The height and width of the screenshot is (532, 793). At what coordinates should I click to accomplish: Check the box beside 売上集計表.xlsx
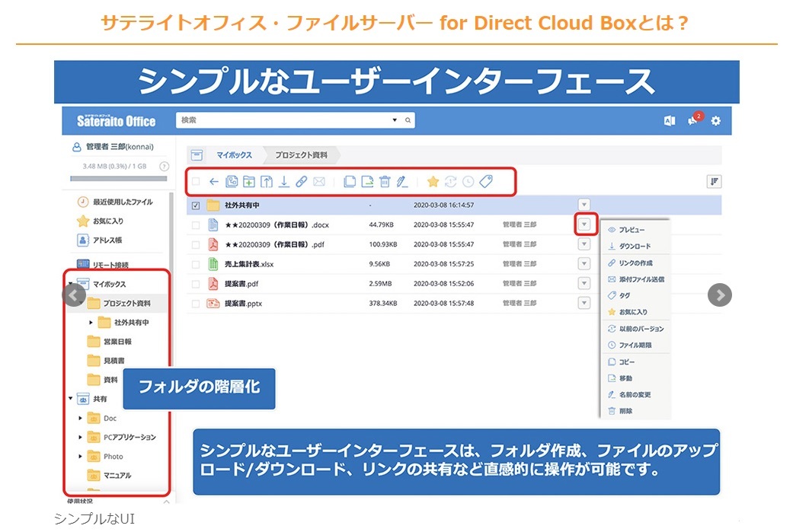click(x=196, y=264)
